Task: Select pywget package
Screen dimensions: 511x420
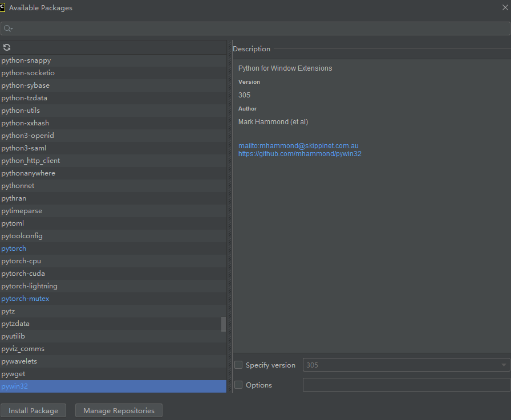Action: coord(113,374)
